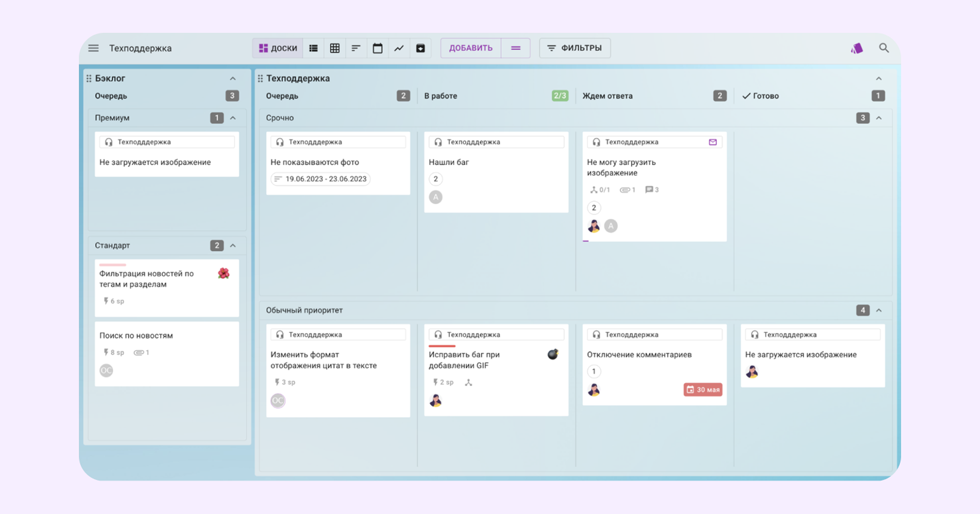The image size is (980, 514).
Task: Open the archive view icon
Action: click(x=420, y=48)
